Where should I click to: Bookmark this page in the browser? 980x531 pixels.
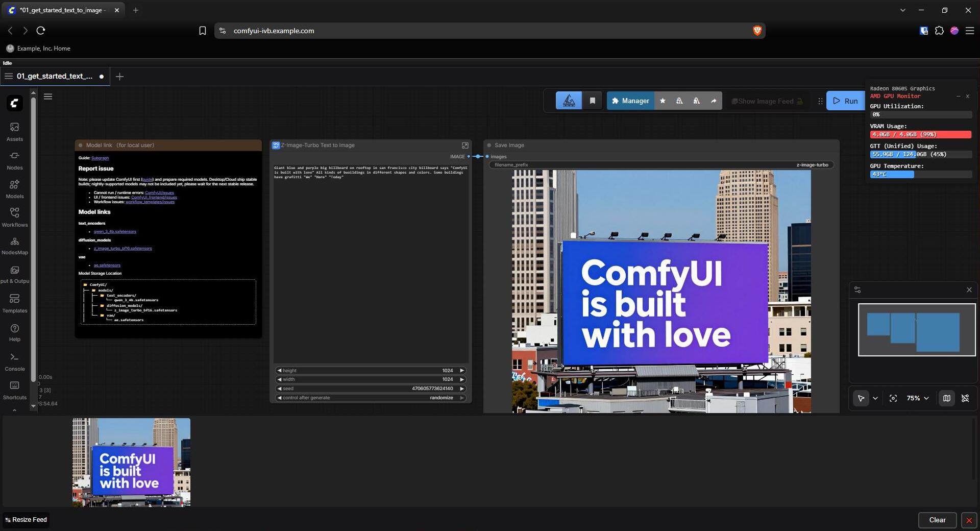(203, 31)
